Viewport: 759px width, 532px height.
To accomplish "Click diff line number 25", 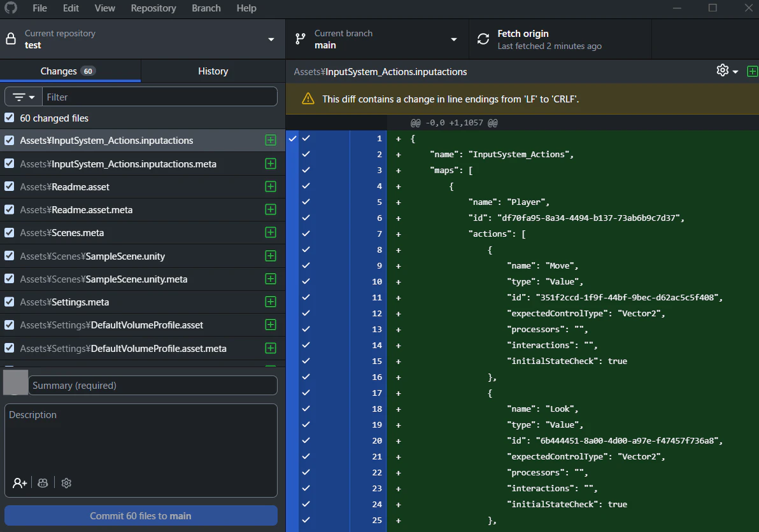I will (377, 521).
